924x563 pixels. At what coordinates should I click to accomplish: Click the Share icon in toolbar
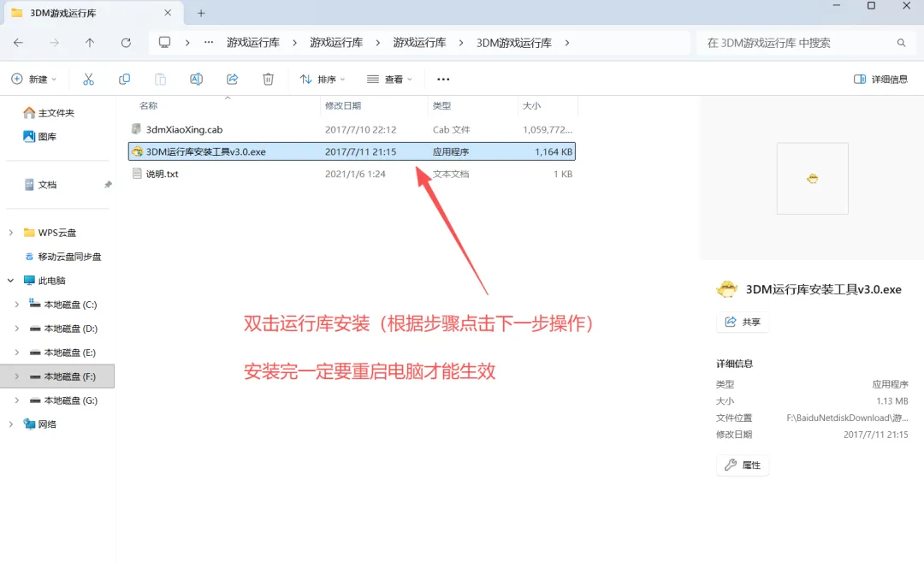tap(232, 79)
